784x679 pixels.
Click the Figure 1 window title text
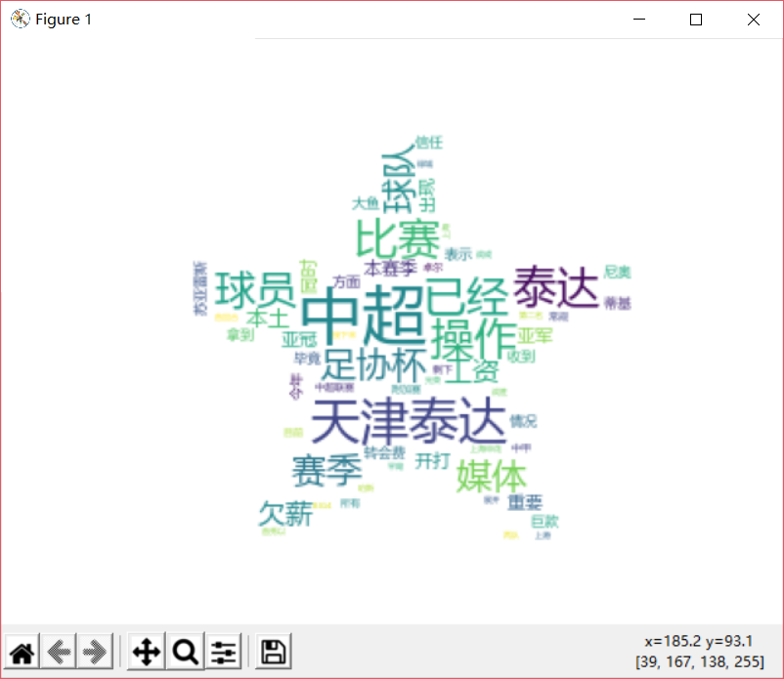click(64, 20)
